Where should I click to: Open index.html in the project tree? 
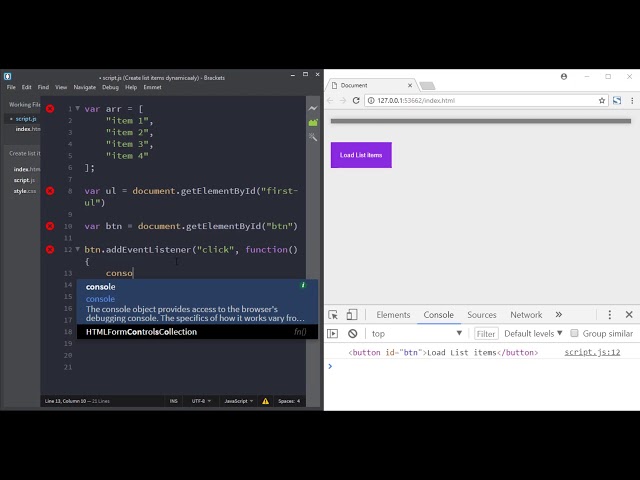click(27, 169)
